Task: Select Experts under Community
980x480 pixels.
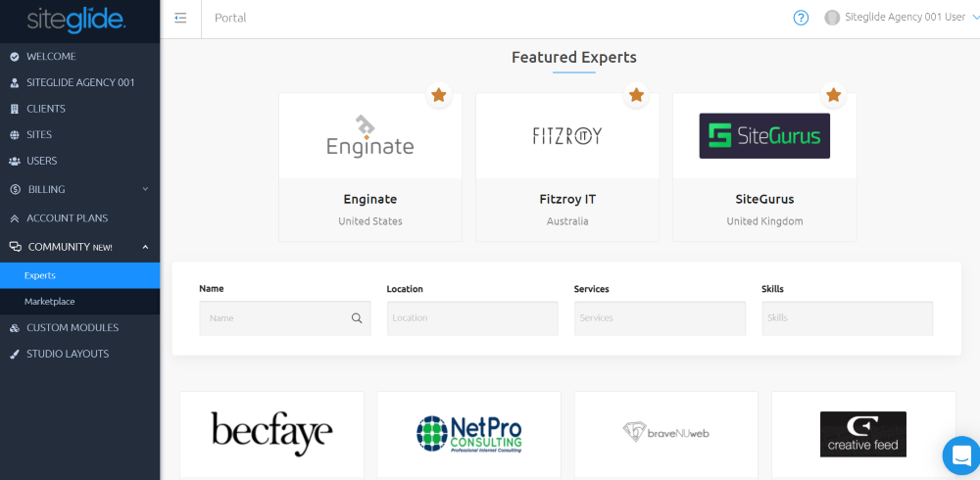Action: [x=80, y=275]
